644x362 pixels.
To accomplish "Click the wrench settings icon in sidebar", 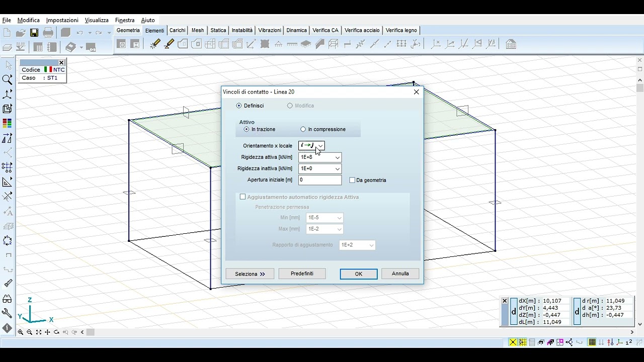I will 8,313.
